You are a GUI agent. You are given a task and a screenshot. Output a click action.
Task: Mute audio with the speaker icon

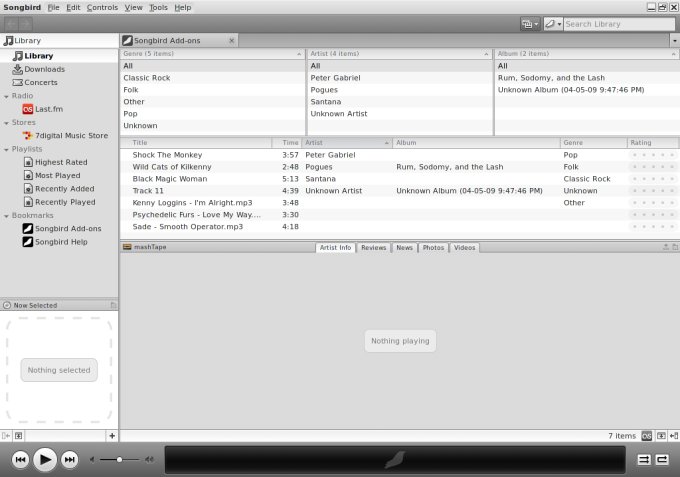point(93,459)
